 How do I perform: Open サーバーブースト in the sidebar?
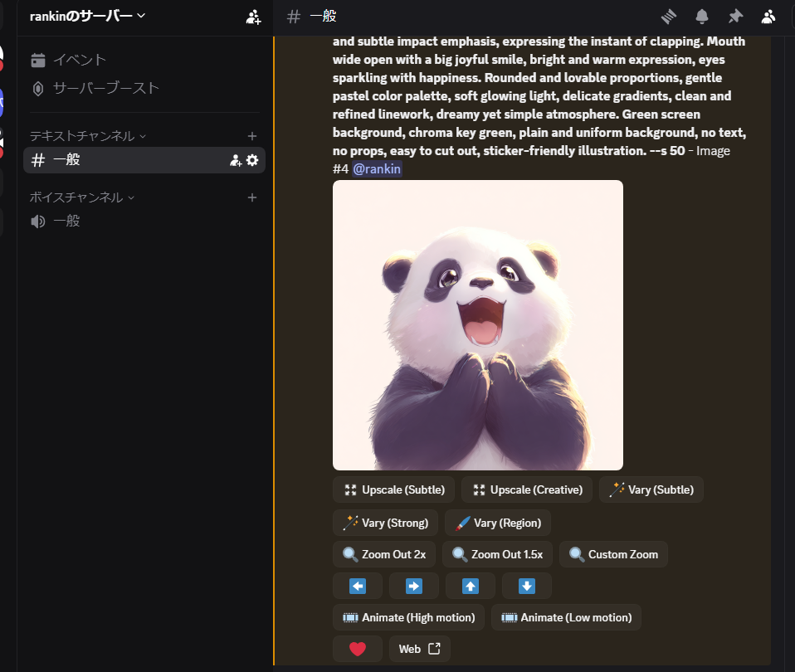105,88
